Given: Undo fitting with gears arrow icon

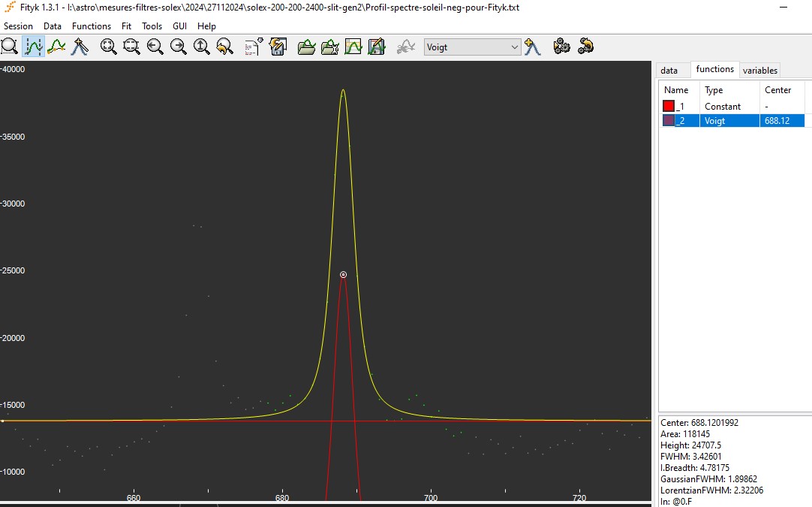Looking at the screenshot, I should (585, 47).
